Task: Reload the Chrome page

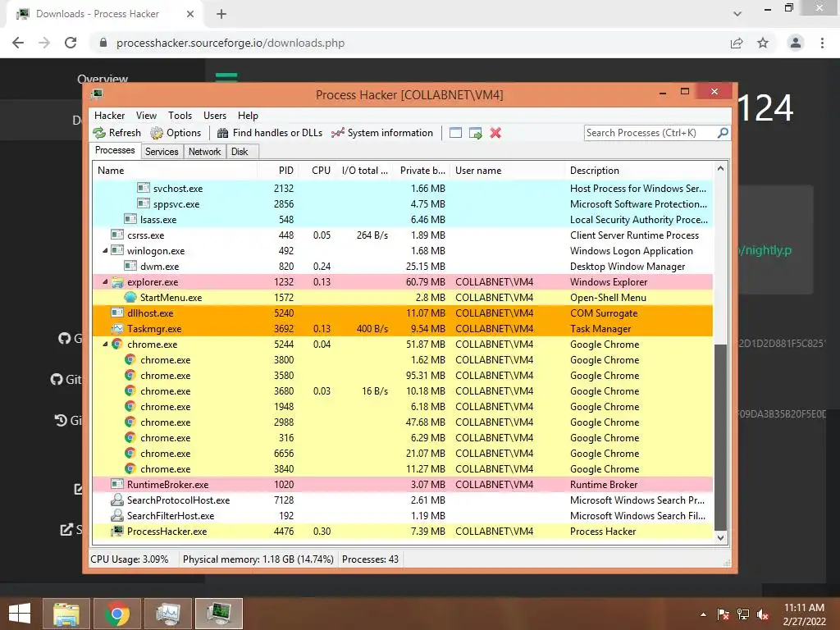Action: pyautogui.click(x=71, y=43)
